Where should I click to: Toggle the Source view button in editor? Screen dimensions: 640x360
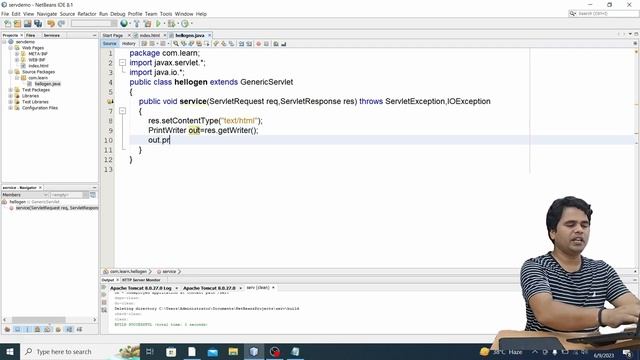click(109, 44)
